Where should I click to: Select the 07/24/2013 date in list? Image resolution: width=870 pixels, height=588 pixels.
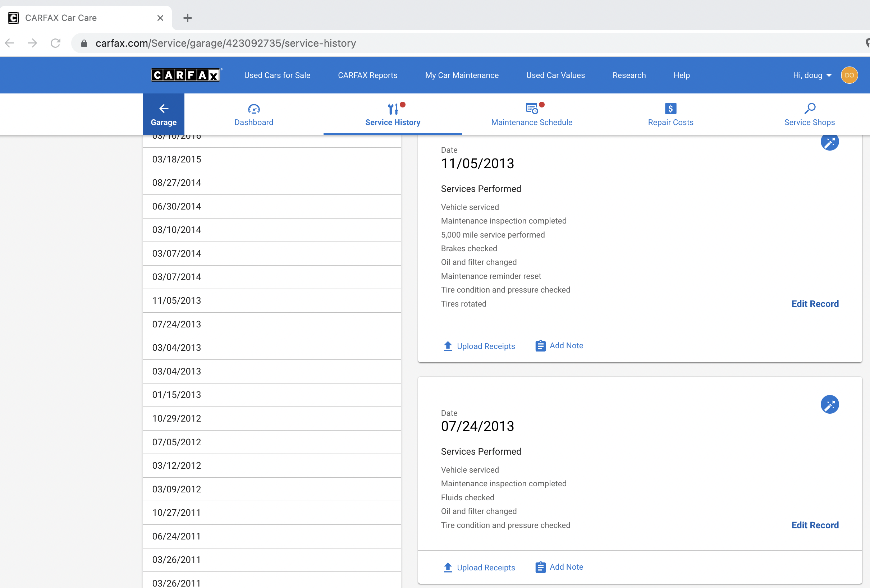point(272,324)
